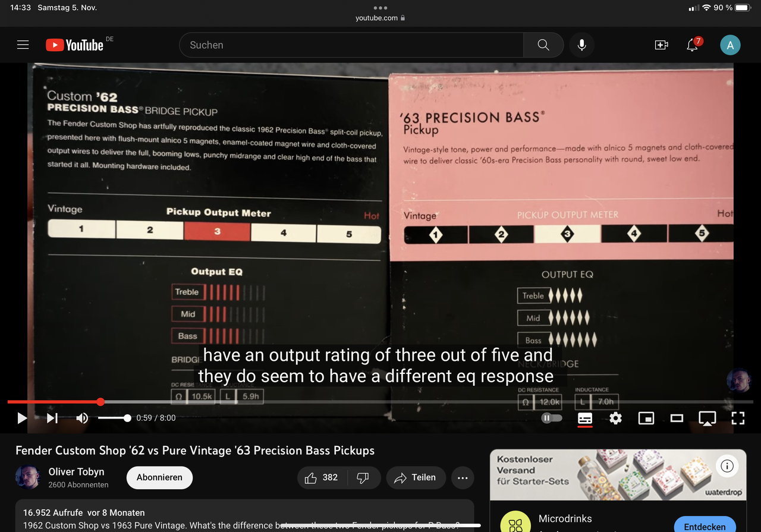Screen dimensions: 761x532
Task: Tap the three-dot multitasking control at top
Action: click(380, 8)
